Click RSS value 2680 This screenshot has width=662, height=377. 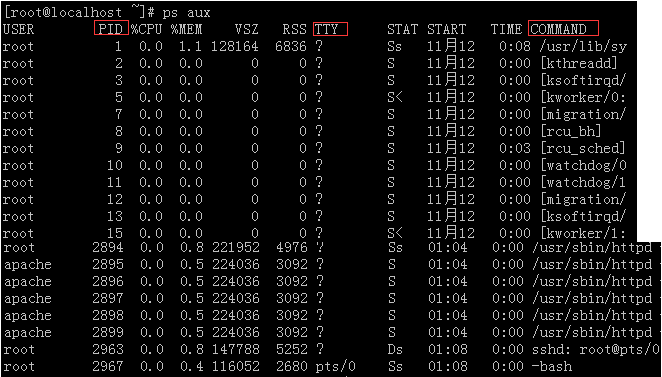pos(292,366)
